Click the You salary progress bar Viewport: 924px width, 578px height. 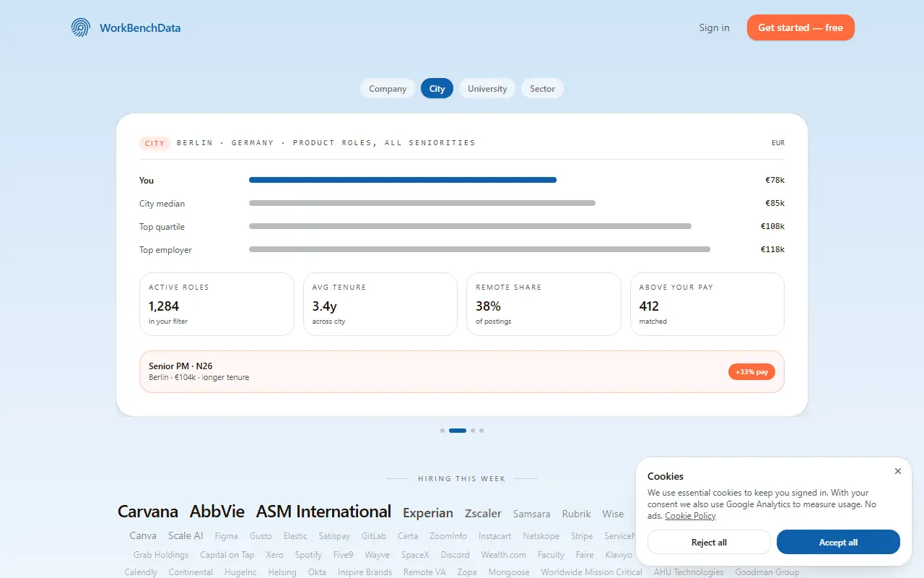click(403, 180)
